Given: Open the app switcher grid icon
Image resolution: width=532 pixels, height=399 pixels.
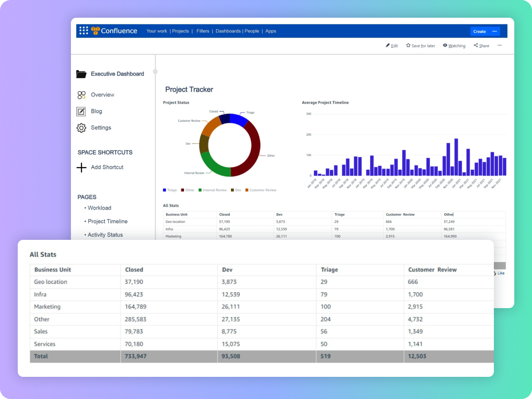Looking at the screenshot, I should pos(84,31).
